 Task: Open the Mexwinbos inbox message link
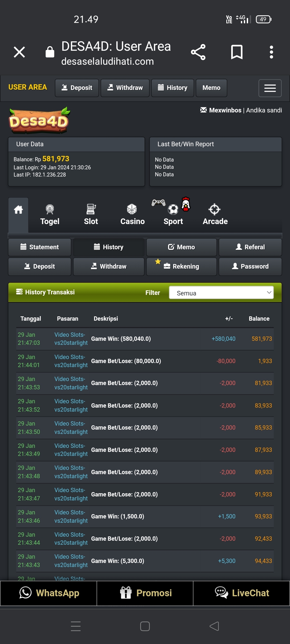click(x=221, y=110)
